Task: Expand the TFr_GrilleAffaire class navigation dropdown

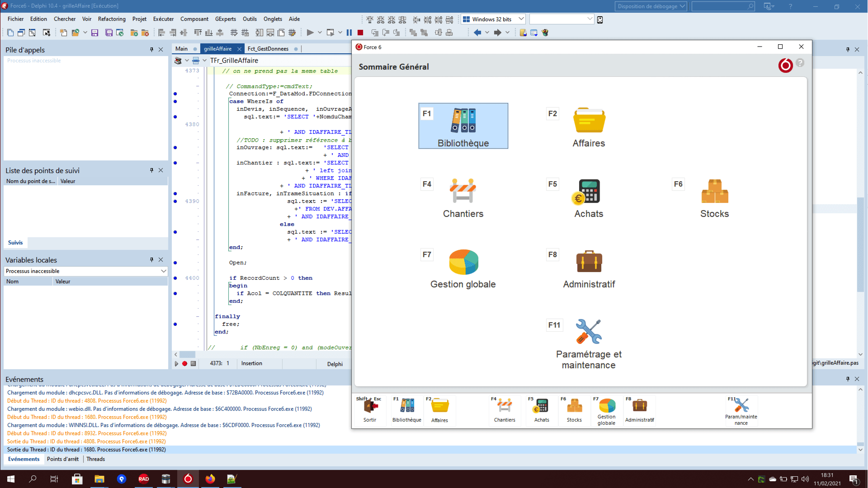Action: 205,61
